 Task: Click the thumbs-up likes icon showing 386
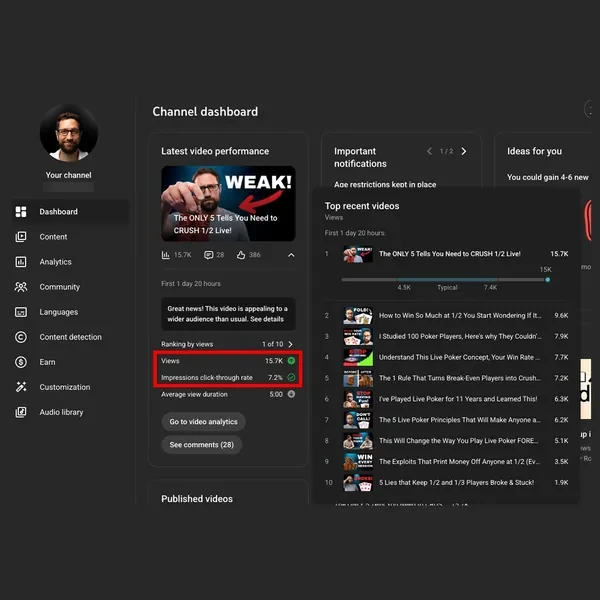(241, 255)
